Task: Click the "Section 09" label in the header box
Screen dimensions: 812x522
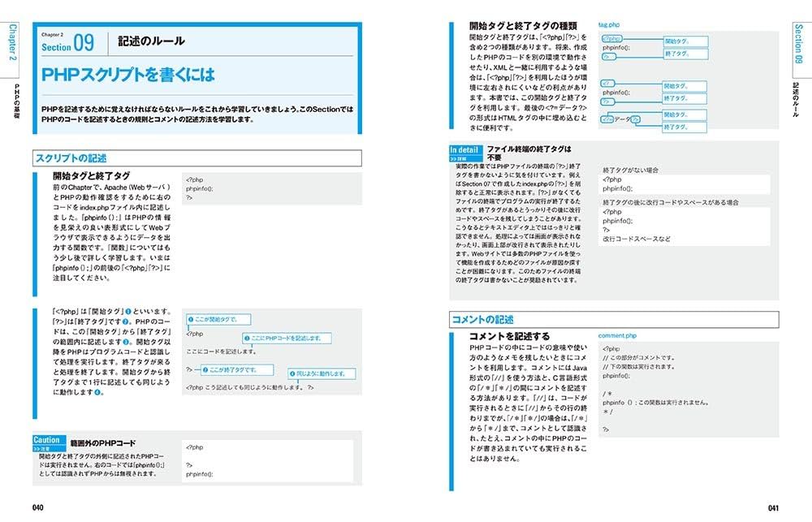Action: (x=68, y=43)
